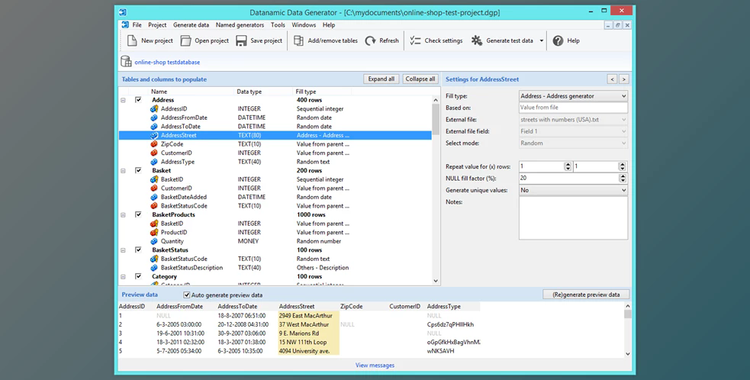Screen dimensions: 750x380
Task: Open Add/remove tables tool
Action: coord(326,41)
